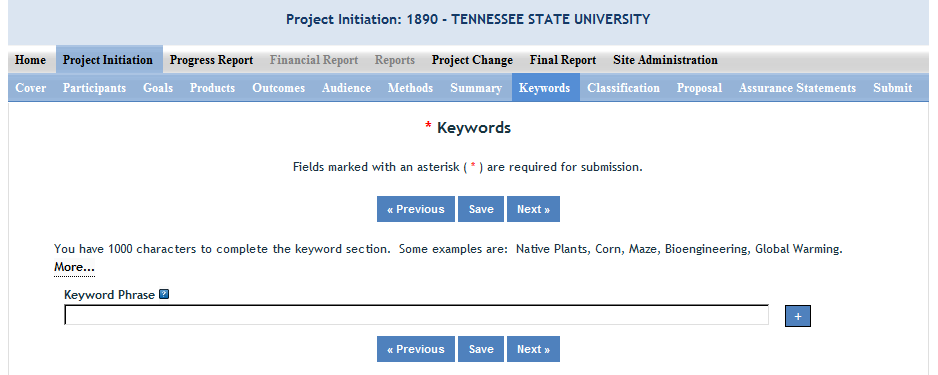Expand the More... keyword examples link
The height and width of the screenshot is (375, 938).
coord(74,267)
